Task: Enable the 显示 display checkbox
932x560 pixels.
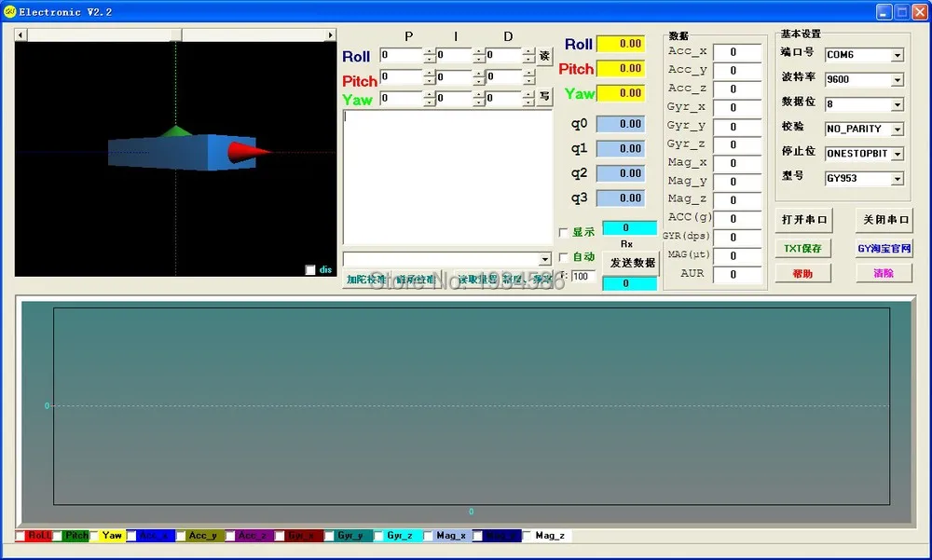Action: [x=564, y=232]
